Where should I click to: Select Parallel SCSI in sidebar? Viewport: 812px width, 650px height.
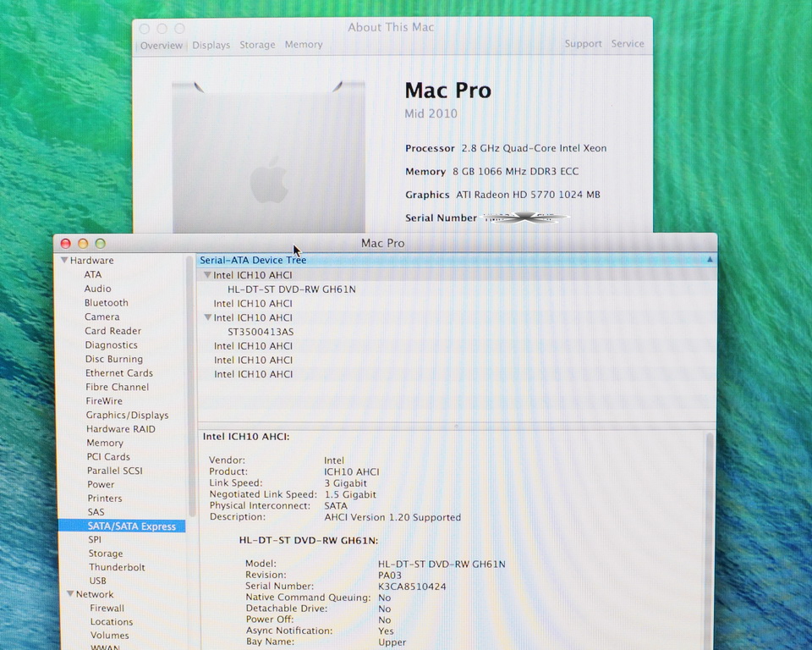pyautogui.click(x=114, y=471)
